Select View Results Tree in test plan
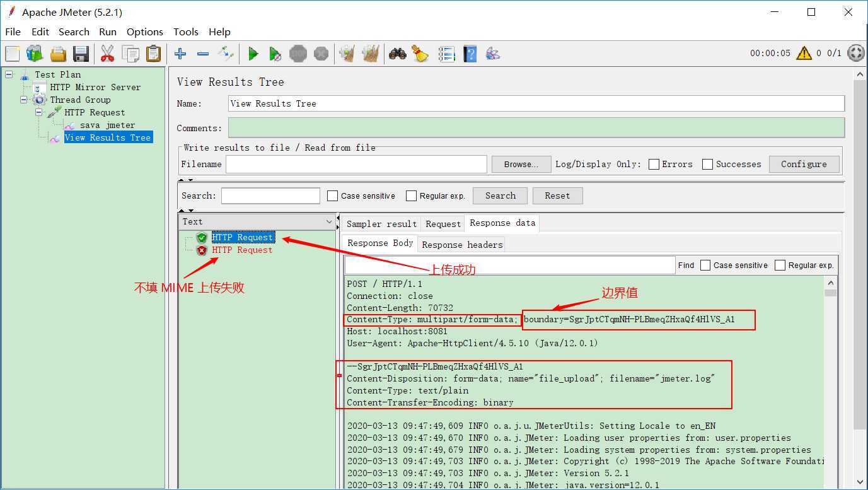The width and height of the screenshot is (868, 490). (x=108, y=137)
